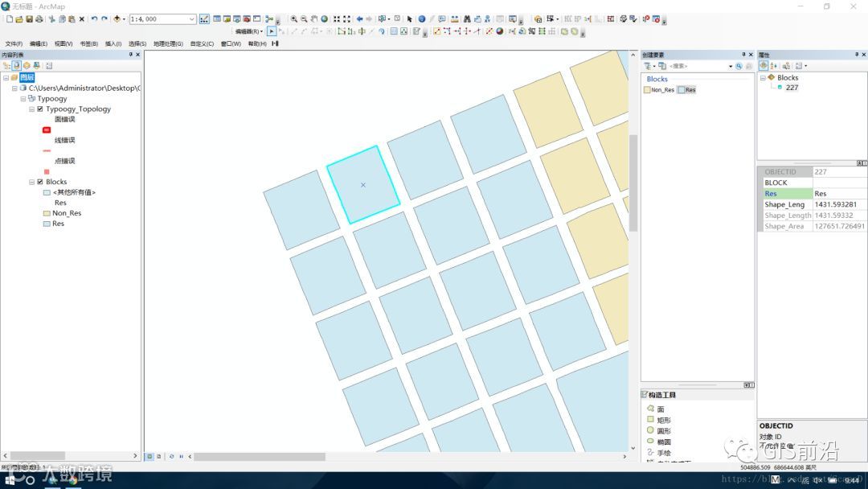Image resolution: width=868 pixels, height=489 pixels.
Task: Select the Zoom Out magnifier tool
Action: pyautogui.click(x=304, y=18)
